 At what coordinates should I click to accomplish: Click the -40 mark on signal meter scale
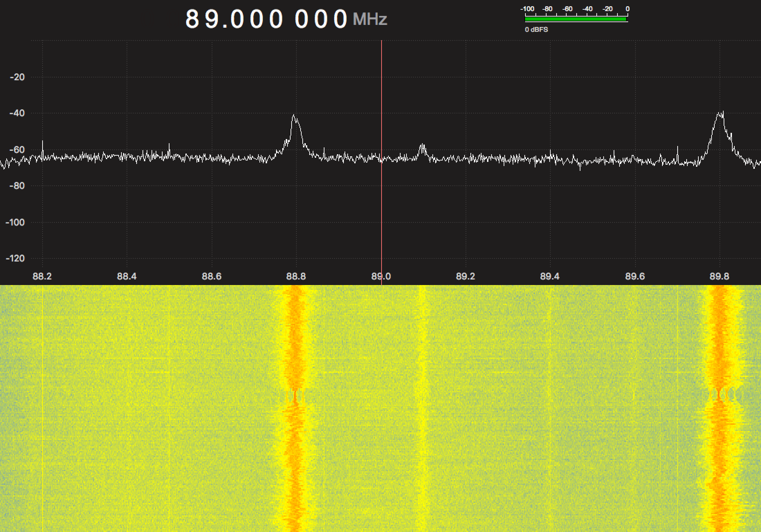click(x=588, y=9)
